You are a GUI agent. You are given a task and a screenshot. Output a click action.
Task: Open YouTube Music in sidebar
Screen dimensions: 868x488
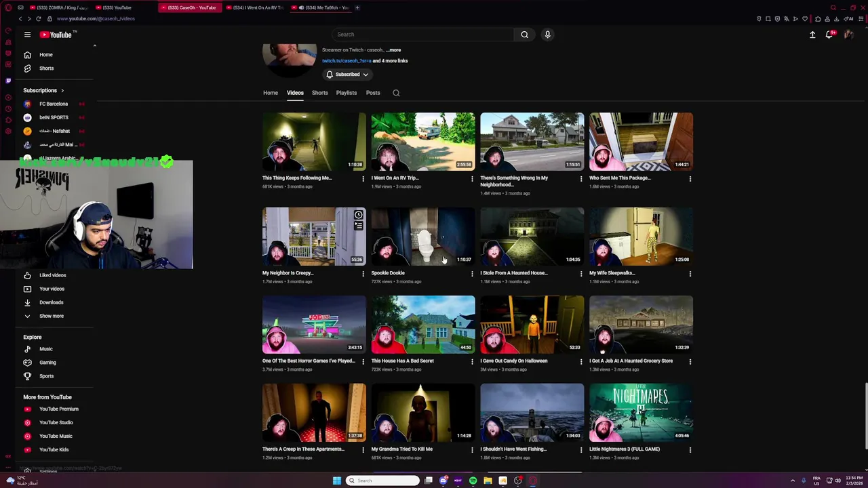[x=56, y=436]
